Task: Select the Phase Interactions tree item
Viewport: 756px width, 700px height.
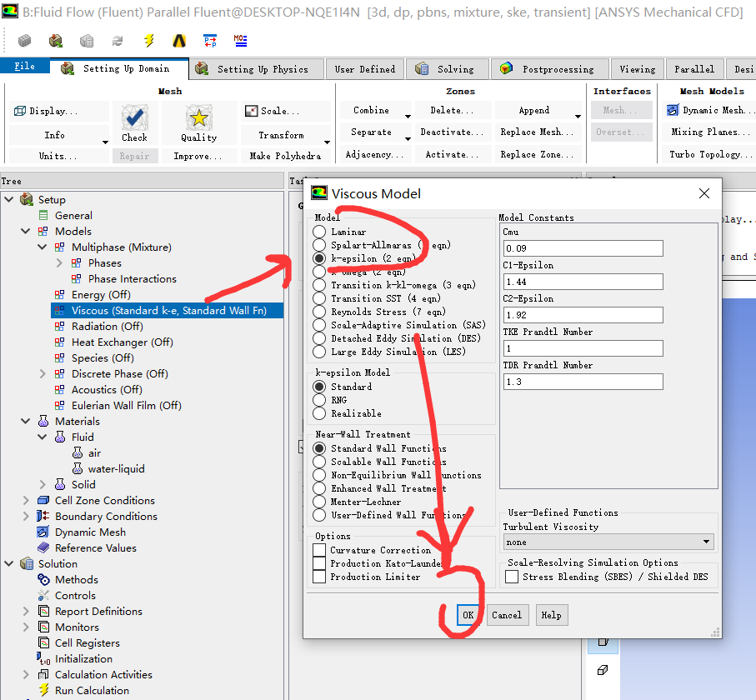Action: 132,278
